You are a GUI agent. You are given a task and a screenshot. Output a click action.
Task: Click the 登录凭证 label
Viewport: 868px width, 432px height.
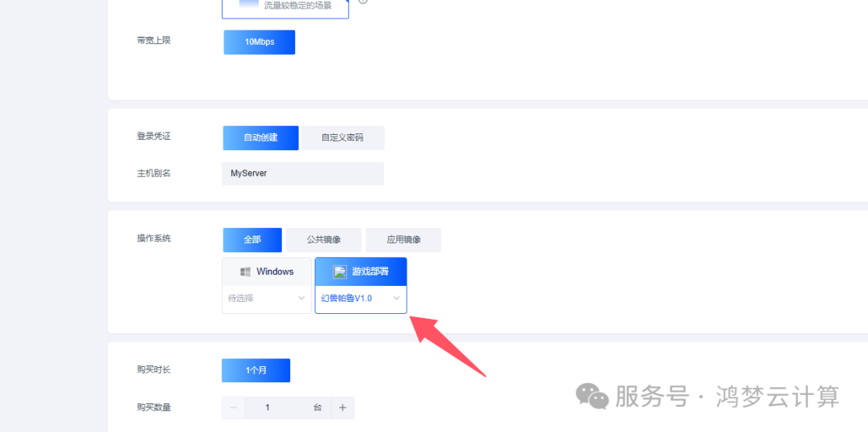click(154, 136)
